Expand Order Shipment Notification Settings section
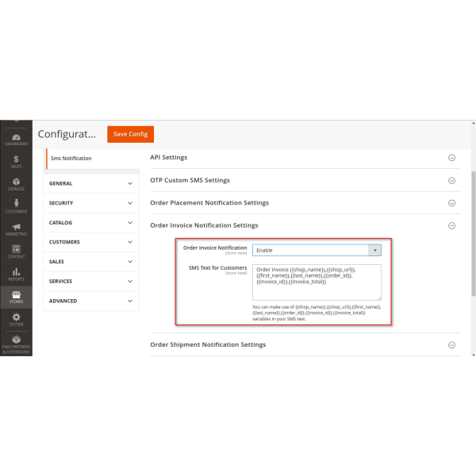 [x=451, y=344]
